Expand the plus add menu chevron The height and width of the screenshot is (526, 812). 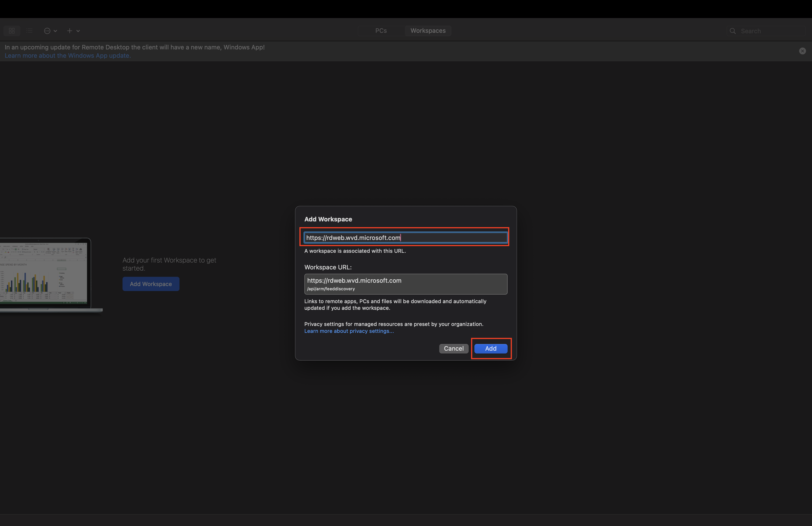78,31
